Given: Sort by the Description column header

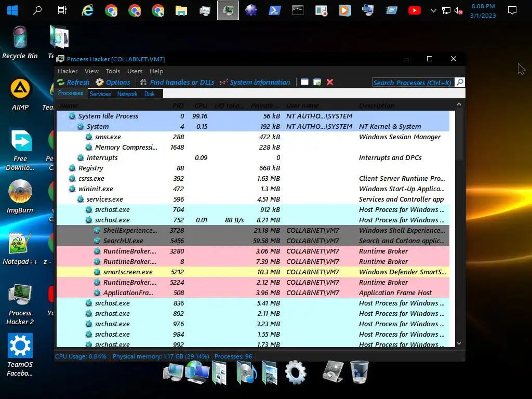Looking at the screenshot, I should 377,106.
